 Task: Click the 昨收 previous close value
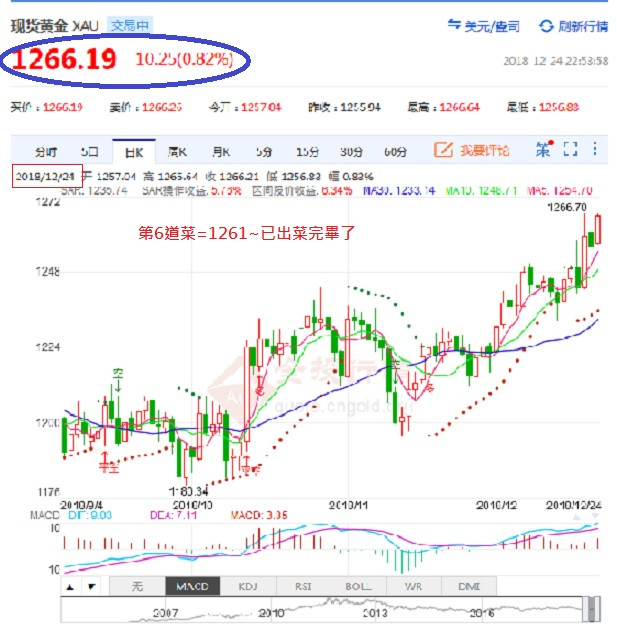pos(360,107)
